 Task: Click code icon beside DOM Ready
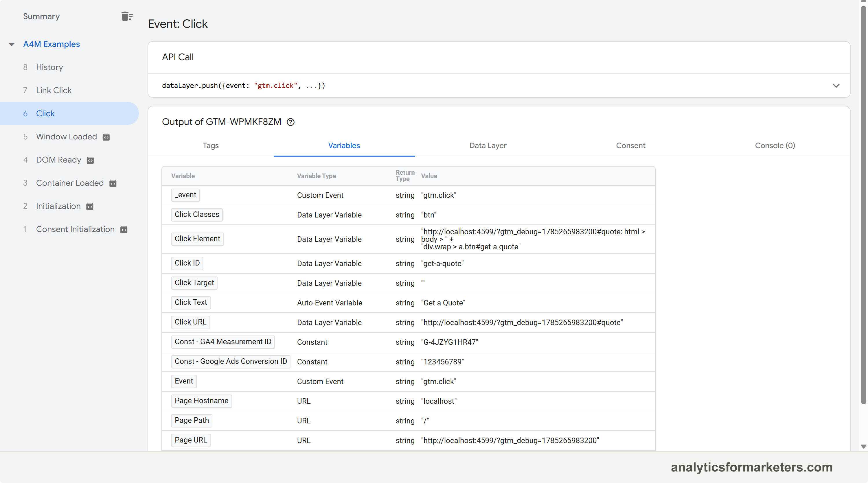click(x=90, y=160)
